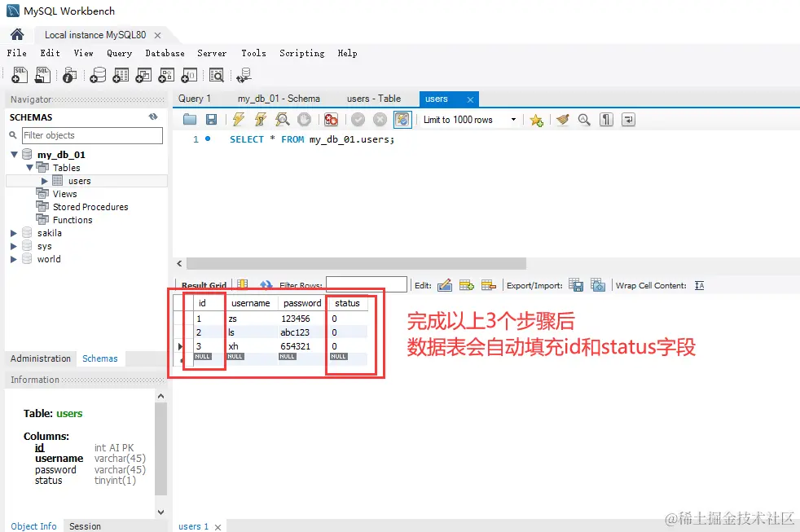The width and height of the screenshot is (800, 532).
Task: Export recordset to external file icon
Action: [x=576, y=285]
